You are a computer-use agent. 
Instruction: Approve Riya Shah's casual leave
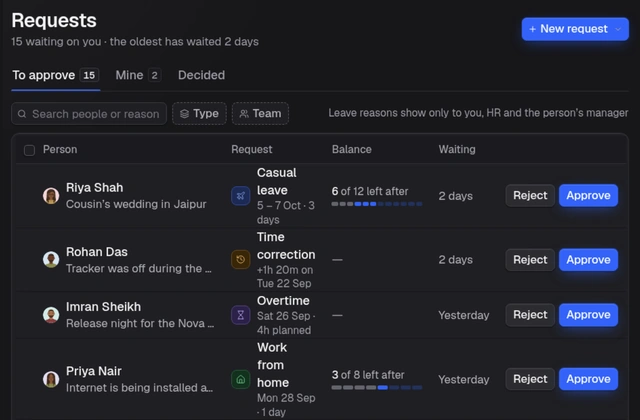click(588, 196)
